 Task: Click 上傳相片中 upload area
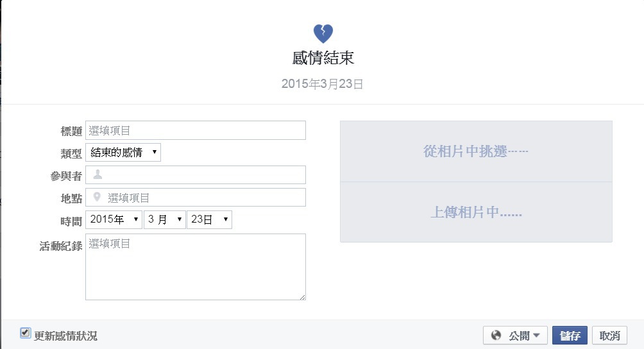tap(476, 212)
